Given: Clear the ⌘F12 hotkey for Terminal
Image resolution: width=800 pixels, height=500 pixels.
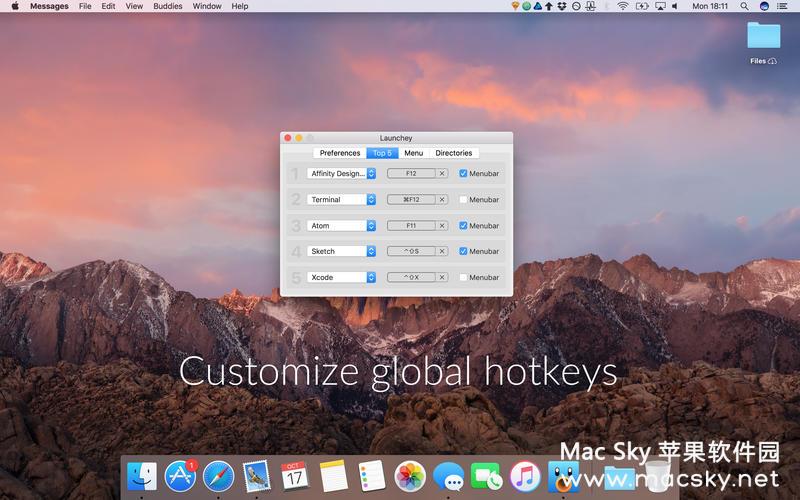Looking at the screenshot, I should tap(442, 199).
